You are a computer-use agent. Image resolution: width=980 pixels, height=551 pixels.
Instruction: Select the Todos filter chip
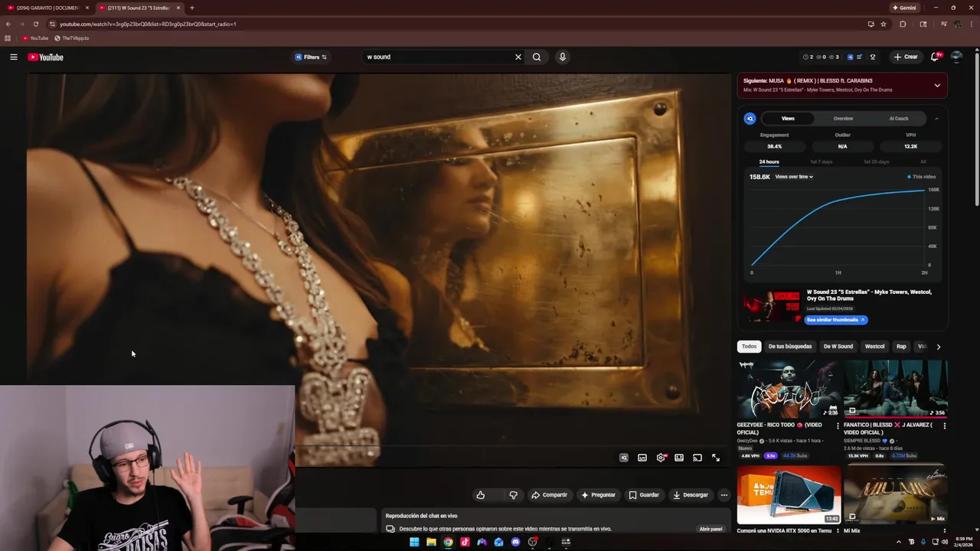749,347
